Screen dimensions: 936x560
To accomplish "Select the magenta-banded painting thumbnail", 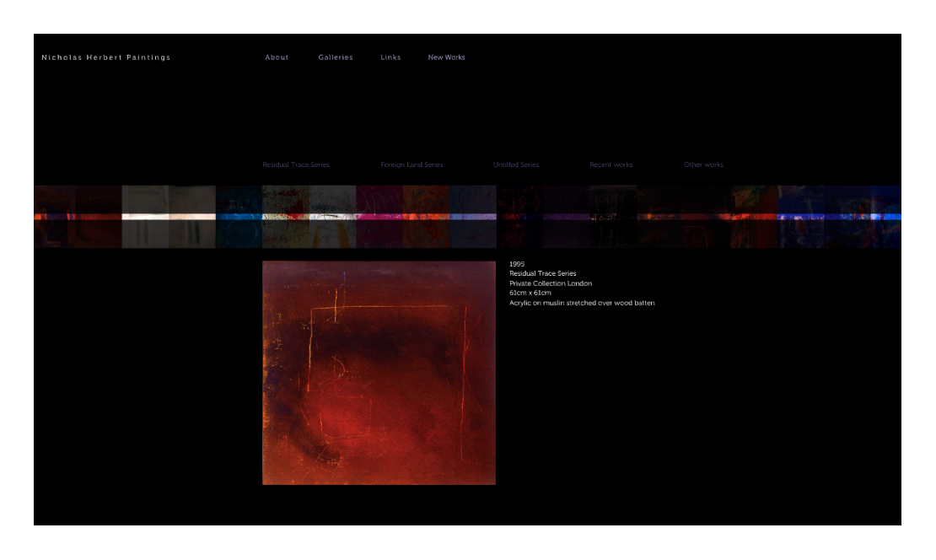I will (379, 217).
